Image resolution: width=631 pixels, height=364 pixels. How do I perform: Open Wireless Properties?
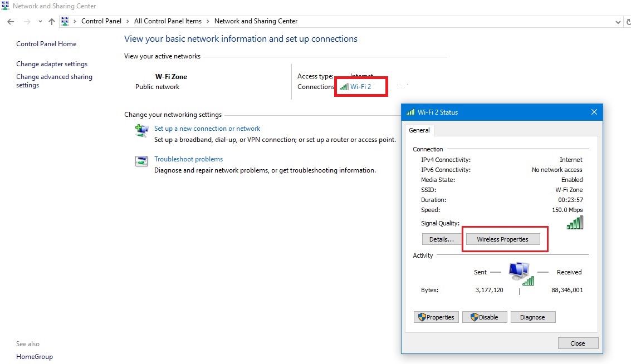tap(502, 239)
